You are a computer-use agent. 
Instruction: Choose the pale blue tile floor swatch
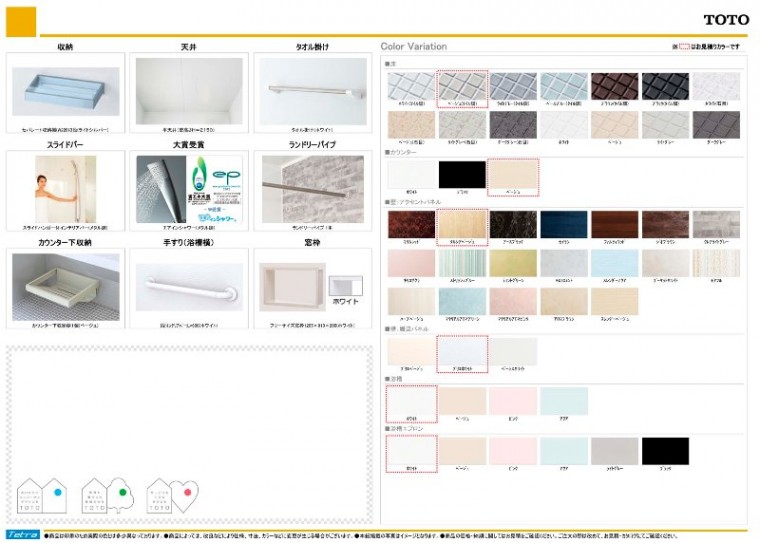pyautogui.click(x=564, y=86)
